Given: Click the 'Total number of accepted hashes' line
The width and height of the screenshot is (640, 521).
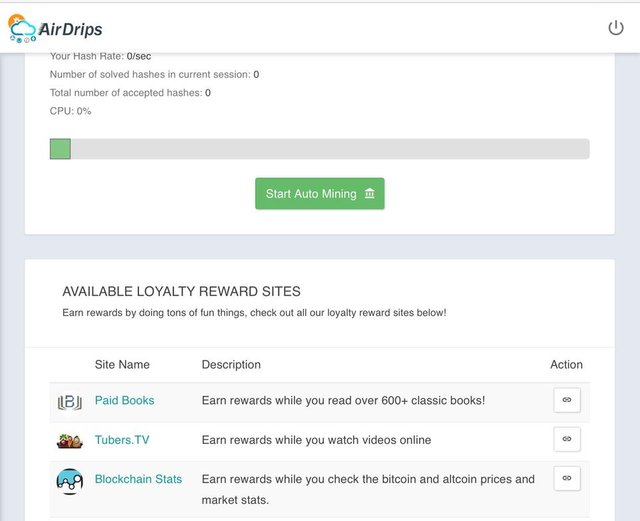Looking at the screenshot, I should tap(130, 93).
